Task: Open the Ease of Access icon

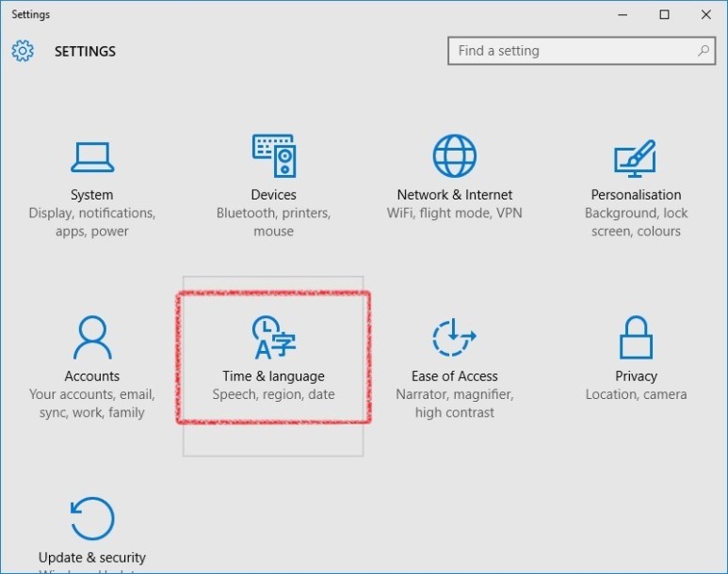Action: pyautogui.click(x=454, y=338)
